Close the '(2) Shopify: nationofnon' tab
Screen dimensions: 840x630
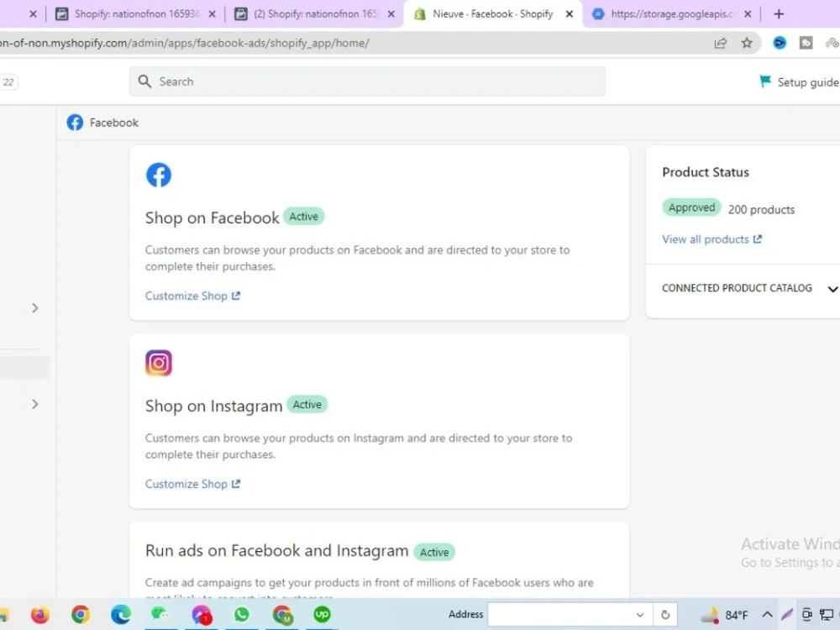(391, 14)
